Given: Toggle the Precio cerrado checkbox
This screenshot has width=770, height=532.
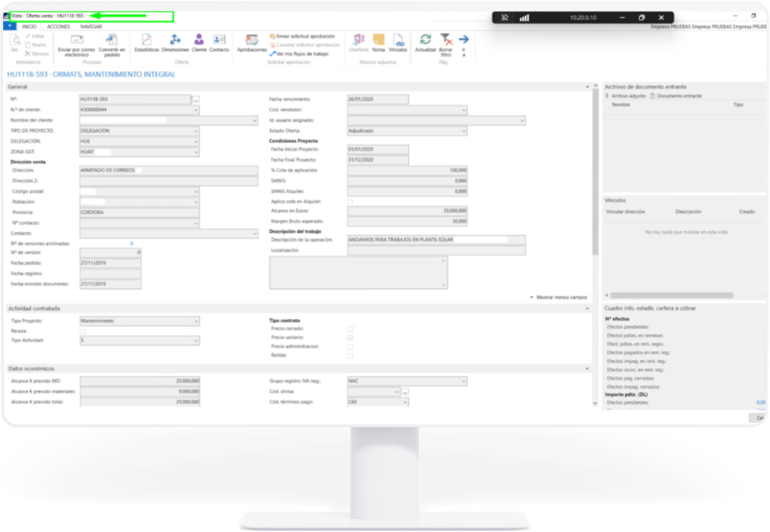Looking at the screenshot, I should [350, 329].
